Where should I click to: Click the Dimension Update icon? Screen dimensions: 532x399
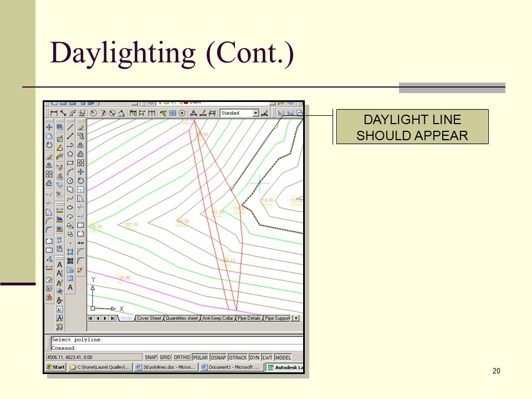(212, 113)
